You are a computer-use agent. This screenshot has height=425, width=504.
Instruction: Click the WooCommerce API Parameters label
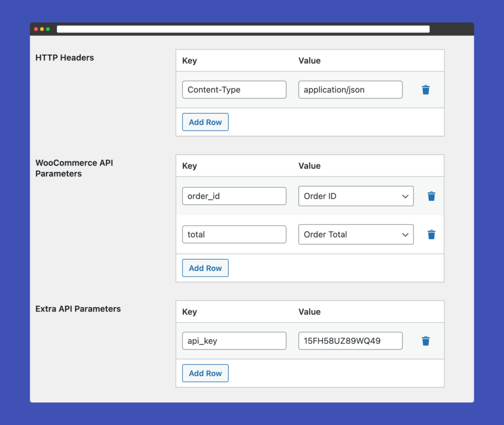(x=74, y=168)
